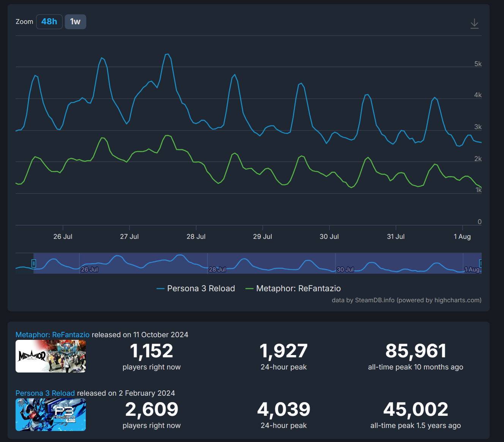Click the 4k y-axis label

(x=478, y=95)
